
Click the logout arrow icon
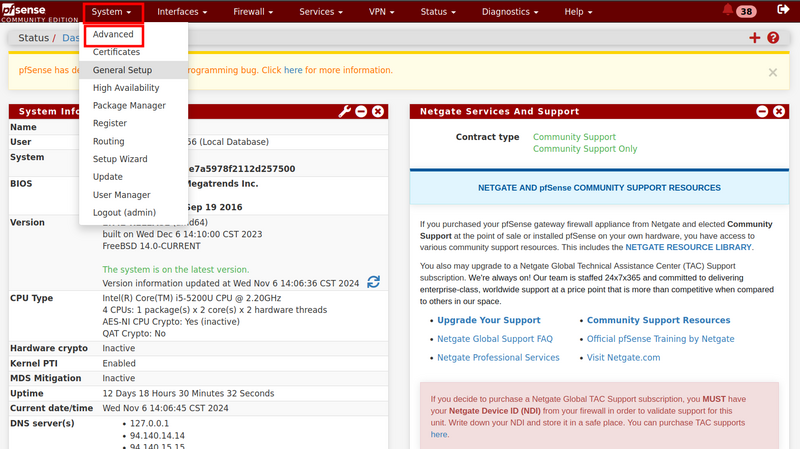[783, 9]
